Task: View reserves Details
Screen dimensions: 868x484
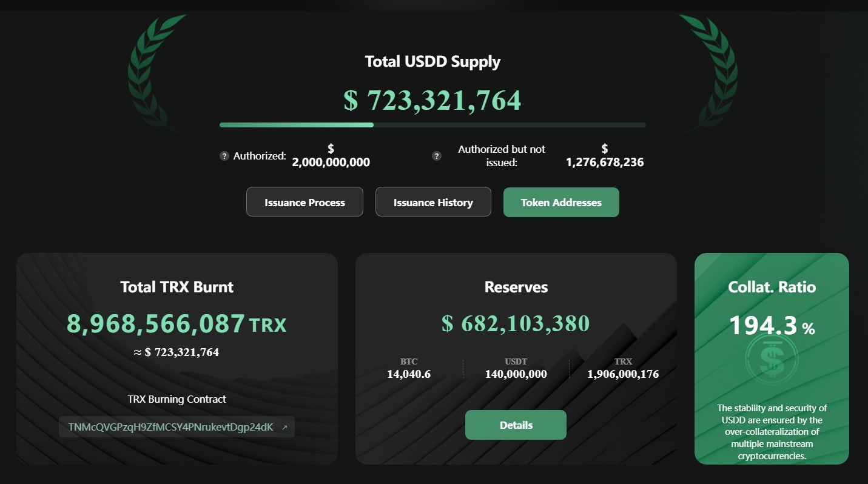Action: [516, 425]
